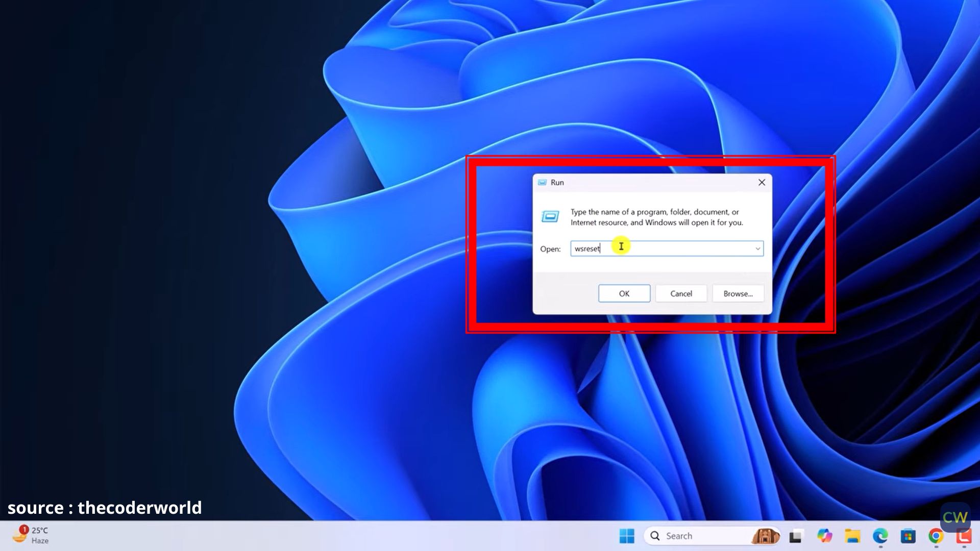Click the Browse... button
Viewport: 980px width, 551px height.
pos(738,293)
